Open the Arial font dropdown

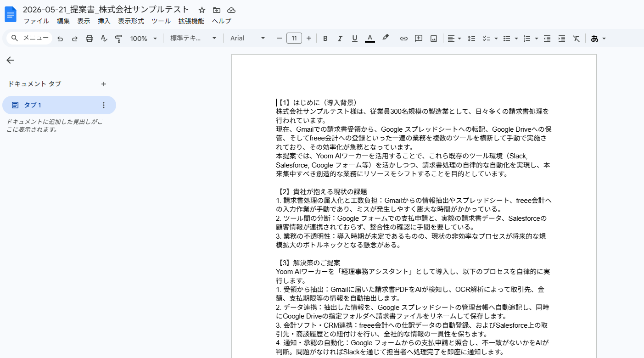[247, 39]
